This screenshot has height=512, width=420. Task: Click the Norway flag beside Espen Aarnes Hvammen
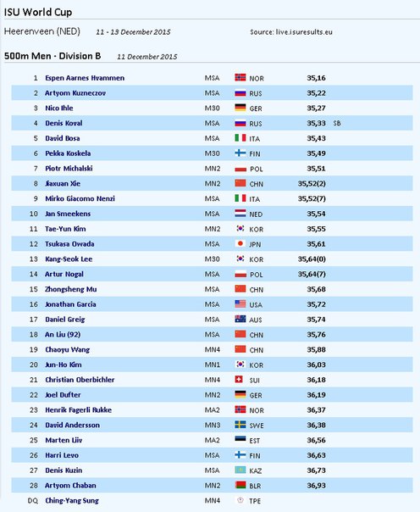[x=240, y=77]
